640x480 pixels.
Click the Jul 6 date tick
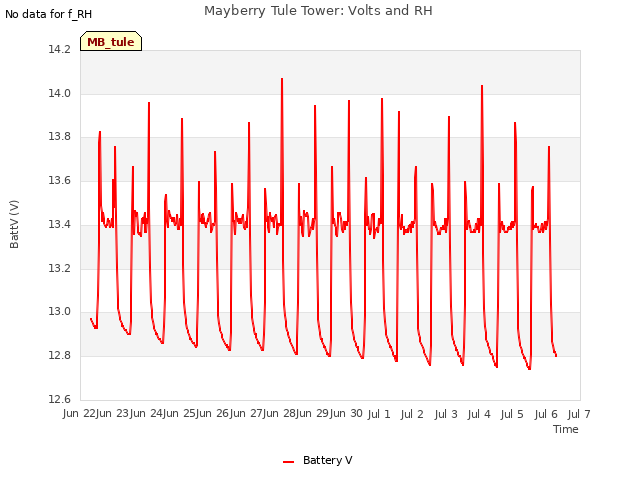[x=546, y=414]
